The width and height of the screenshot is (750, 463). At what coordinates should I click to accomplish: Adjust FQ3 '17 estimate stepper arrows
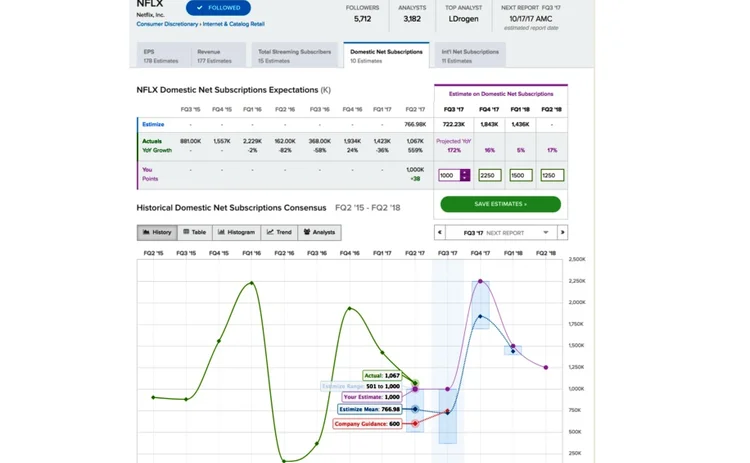click(465, 175)
